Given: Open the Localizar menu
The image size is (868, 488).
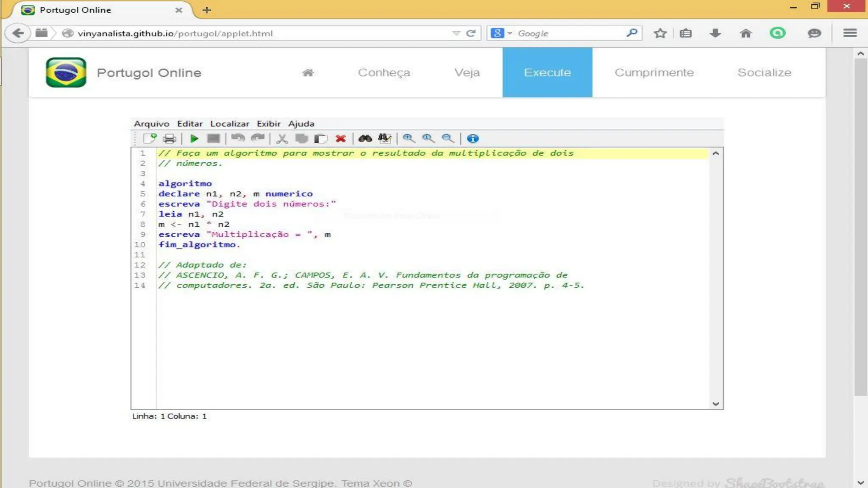Looking at the screenshot, I should point(229,124).
